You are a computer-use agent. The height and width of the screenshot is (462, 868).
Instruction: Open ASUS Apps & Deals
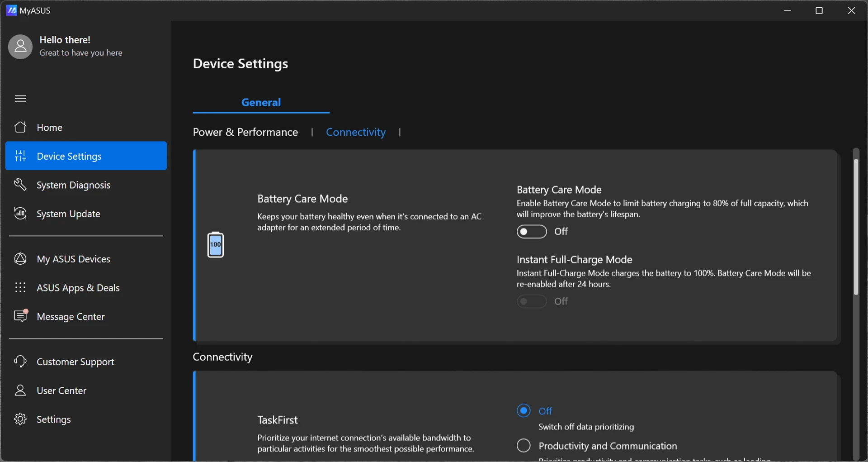tap(86, 288)
